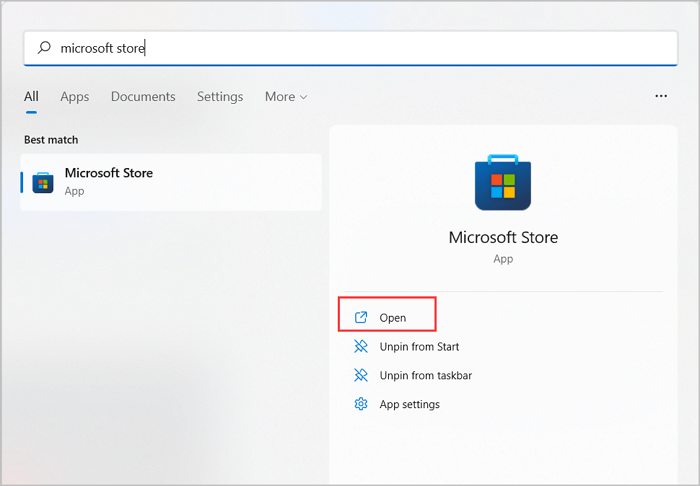Click the Microsoft Store title in preview pane
This screenshot has height=486, width=700.
point(503,238)
